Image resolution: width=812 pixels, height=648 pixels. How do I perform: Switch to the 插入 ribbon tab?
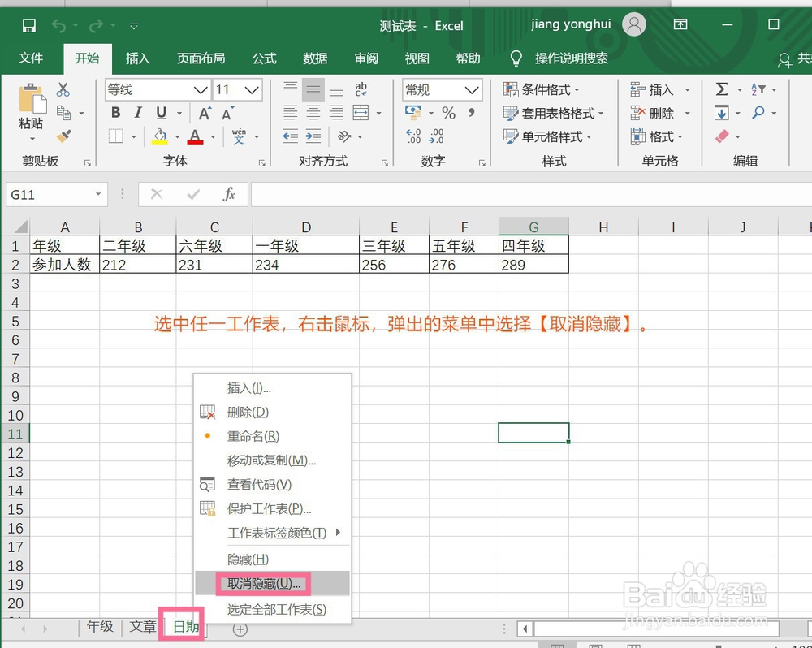pyautogui.click(x=136, y=58)
